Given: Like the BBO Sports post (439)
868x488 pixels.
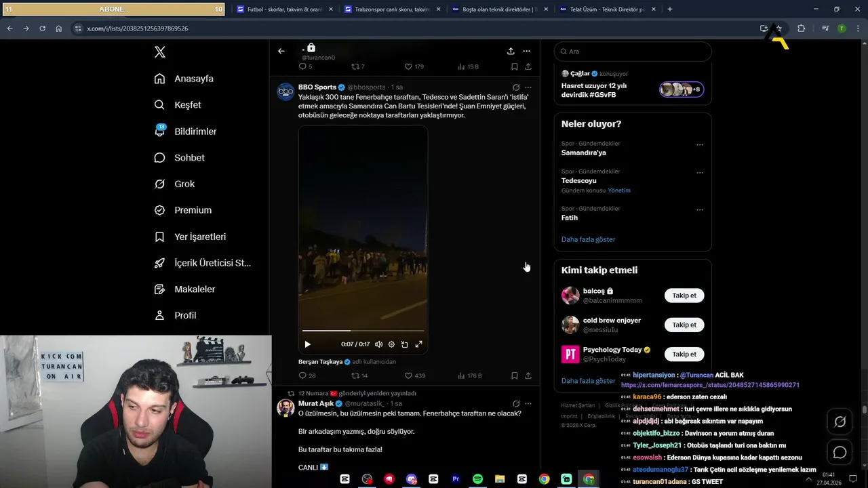Looking at the screenshot, I should pyautogui.click(x=414, y=375).
